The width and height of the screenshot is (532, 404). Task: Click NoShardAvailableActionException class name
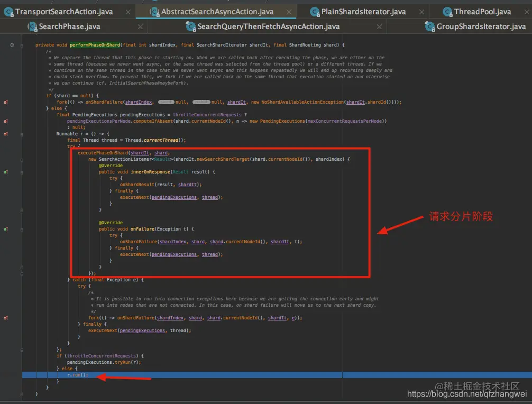click(x=302, y=102)
